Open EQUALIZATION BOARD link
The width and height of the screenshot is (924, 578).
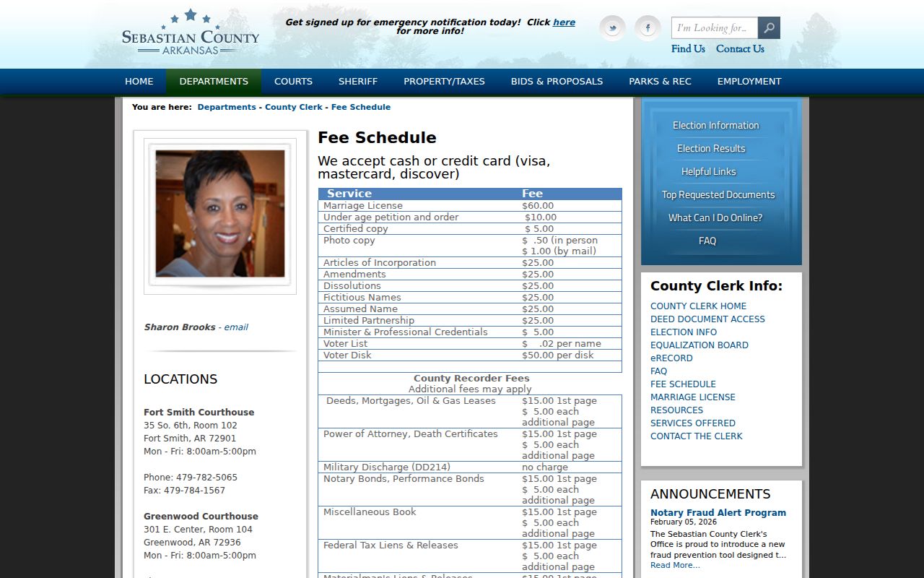click(699, 345)
